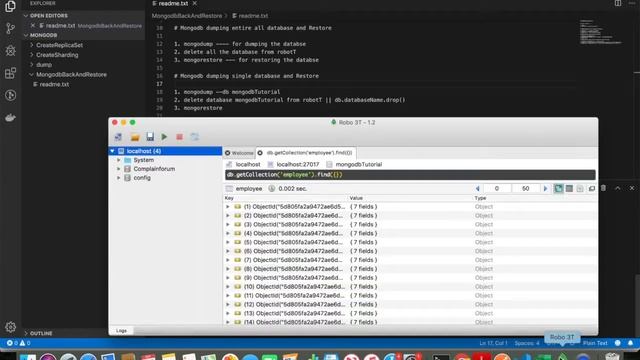Expand the CreateReplicaSet folder

pos(32,45)
